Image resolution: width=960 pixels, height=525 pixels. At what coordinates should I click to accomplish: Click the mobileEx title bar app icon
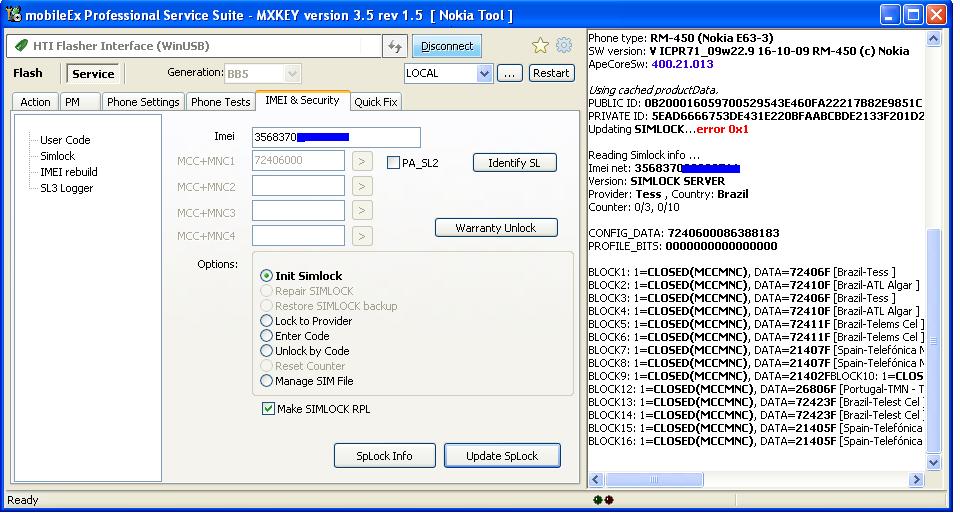pos(13,15)
